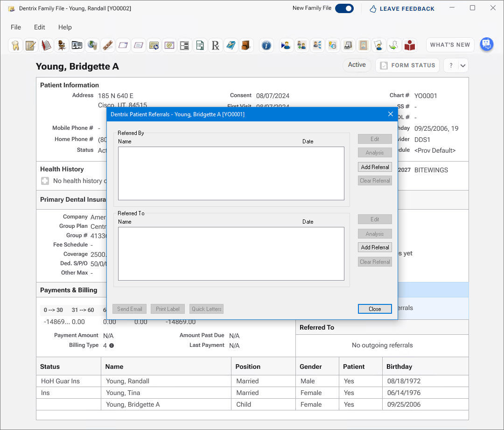Image resolution: width=504 pixels, height=430 pixels.
Task: Click the red book reader icon
Action: 410,45
